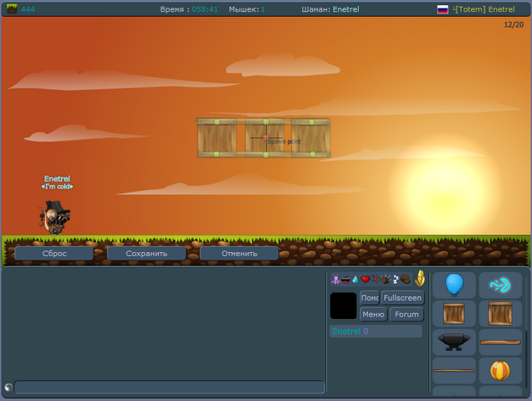Open the golden feather shaman icon
532x401 pixels.
click(x=420, y=279)
